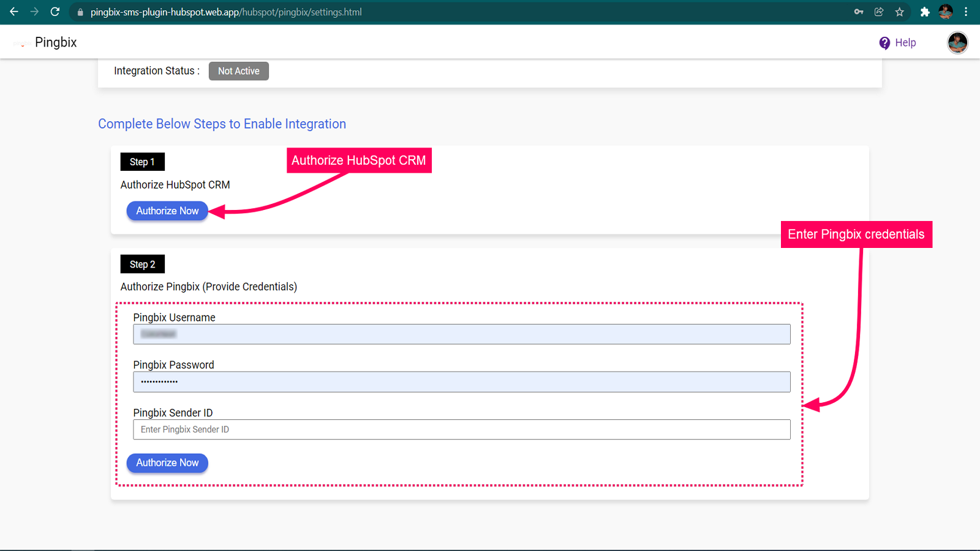Bookmark page with star icon
The image size is (980, 551).
tap(900, 12)
